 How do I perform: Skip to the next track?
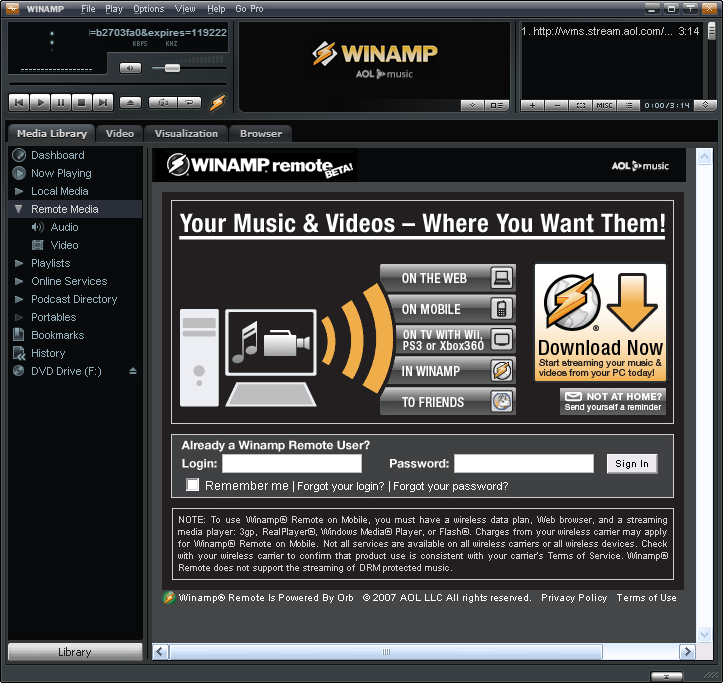103,102
